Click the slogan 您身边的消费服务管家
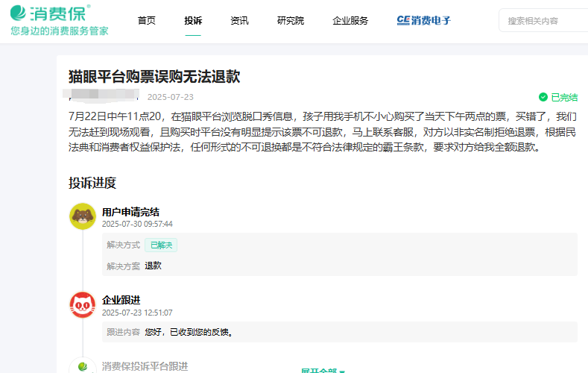Viewport: 588px width, 373px height. [60, 31]
